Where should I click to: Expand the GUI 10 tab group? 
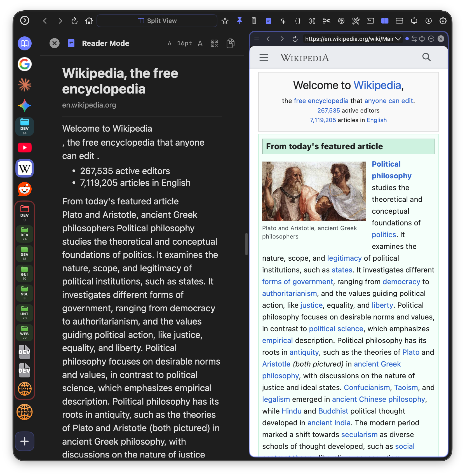pos(25,273)
